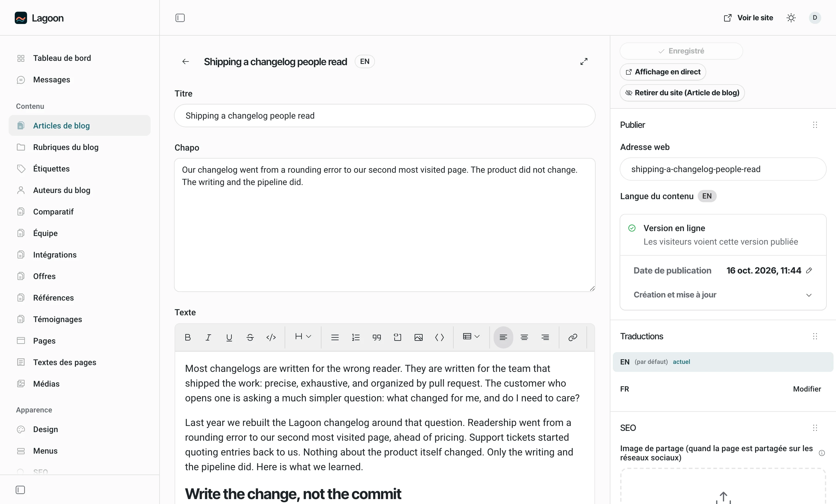
Task: Select center text alignment
Action: (x=524, y=337)
